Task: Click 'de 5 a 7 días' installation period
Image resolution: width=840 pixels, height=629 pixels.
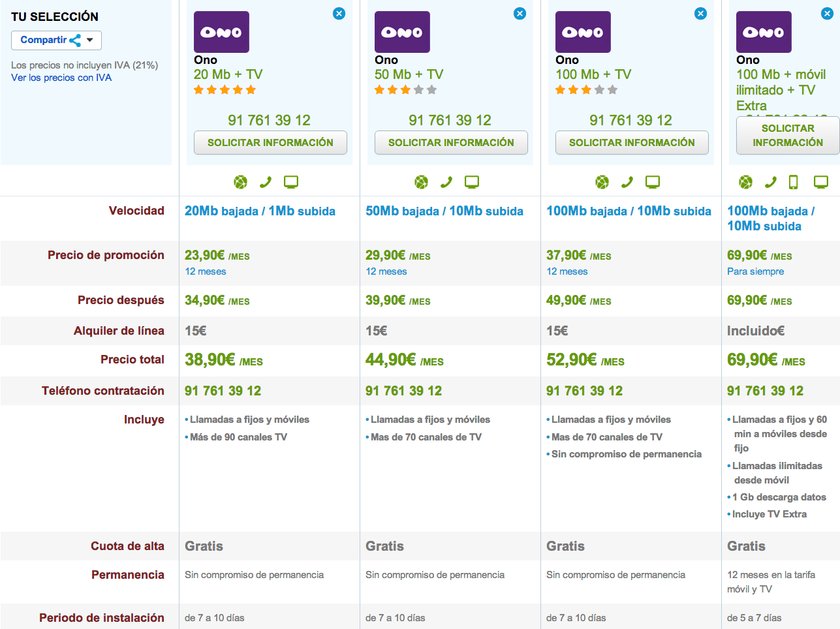Action: point(754,618)
